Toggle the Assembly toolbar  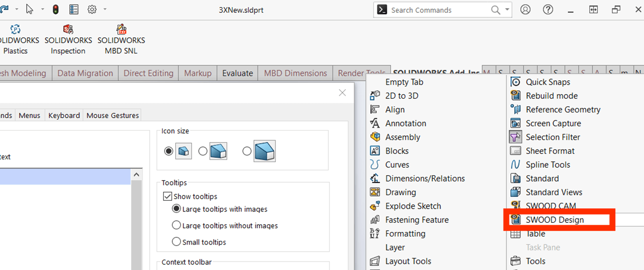[x=403, y=137]
